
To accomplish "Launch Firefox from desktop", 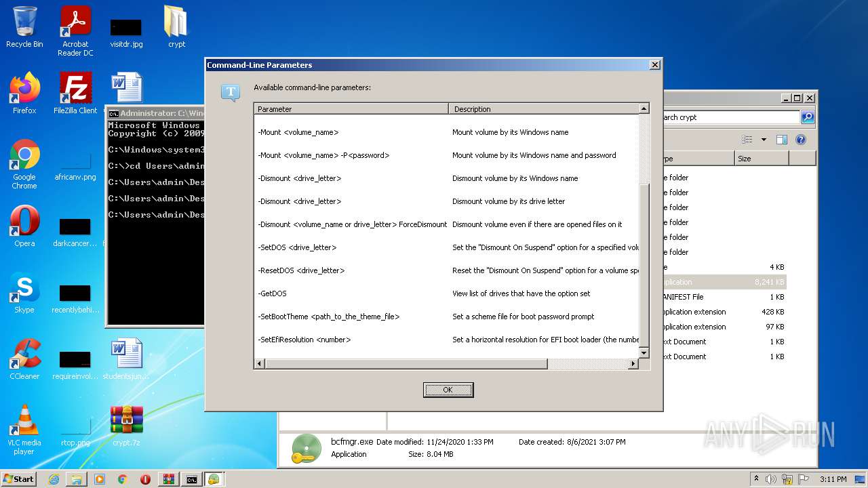I will pyautogui.click(x=24, y=94).
